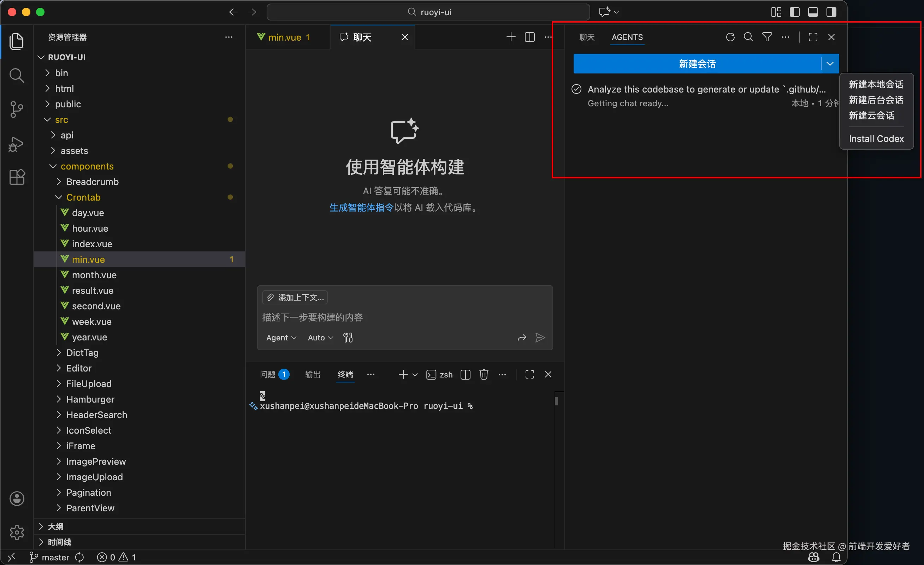Select 新建后台会话 menu entry
The height and width of the screenshot is (565, 924).
tap(876, 100)
